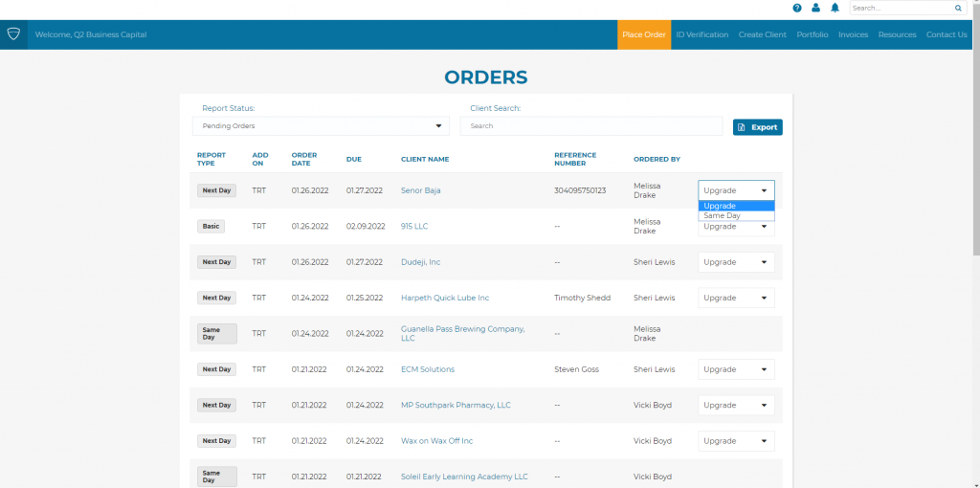Click the search magnifier icon
Viewport: 980px width, 488px height.
click(958, 8)
